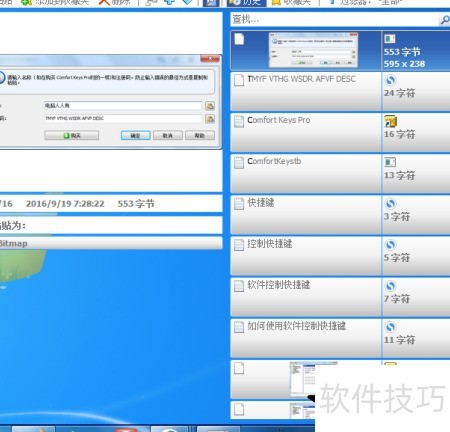Viewport: 450px width, 432px height.
Task: Click the blue source icon above 7 字符
Action: coord(390,286)
